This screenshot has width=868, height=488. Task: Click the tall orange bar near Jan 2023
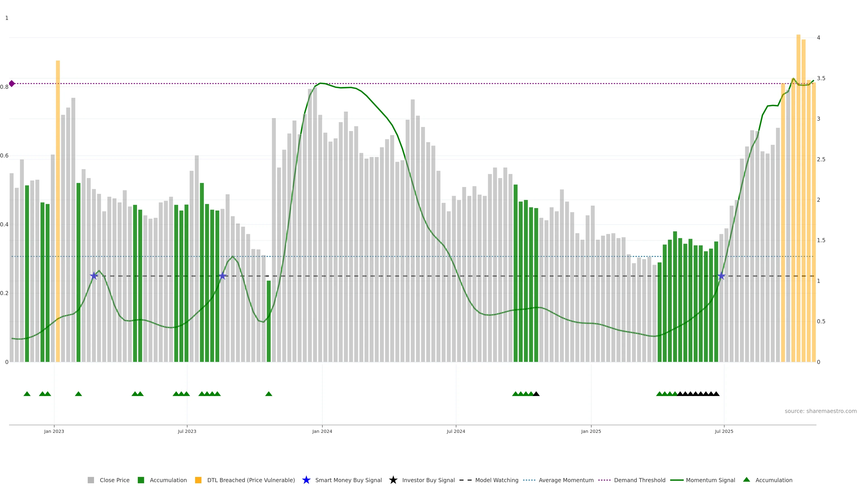[58, 202]
